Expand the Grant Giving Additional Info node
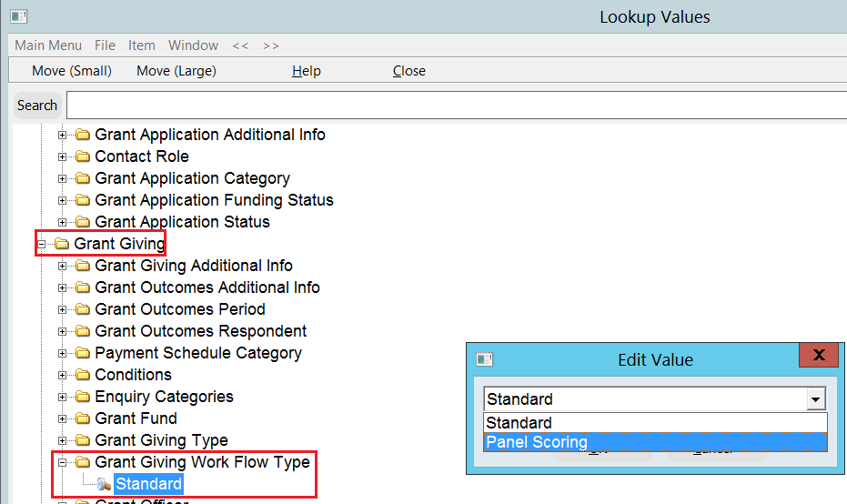This screenshot has height=504, width=847. (x=62, y=266)
